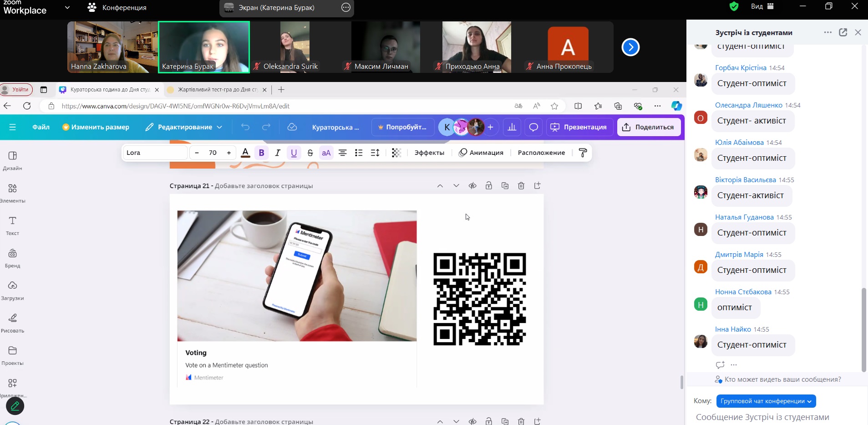Image resolution: width=868 pixels, height=425 pixels.
Task: Open the Редактирование mode dropdown
Action: [x=184, y=127]
